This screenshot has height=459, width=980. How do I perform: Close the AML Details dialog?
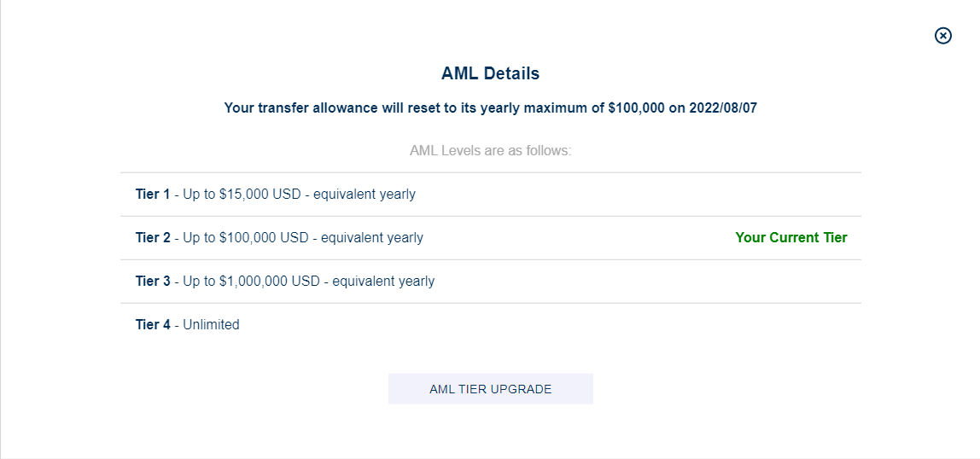[943, 36]
